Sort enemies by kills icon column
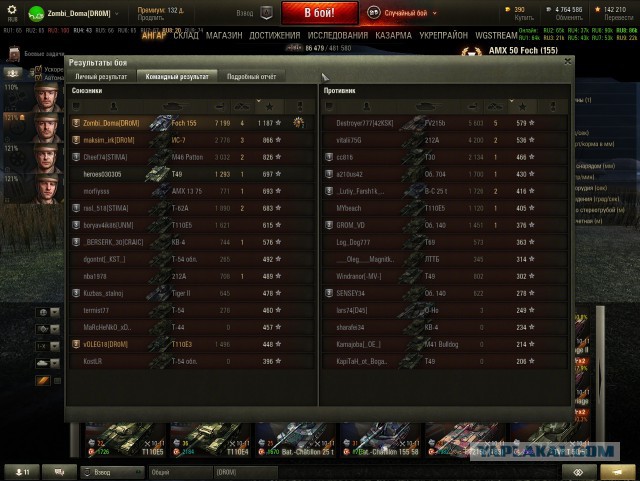This screenshot has height=481, width=640. pos(495,107)
